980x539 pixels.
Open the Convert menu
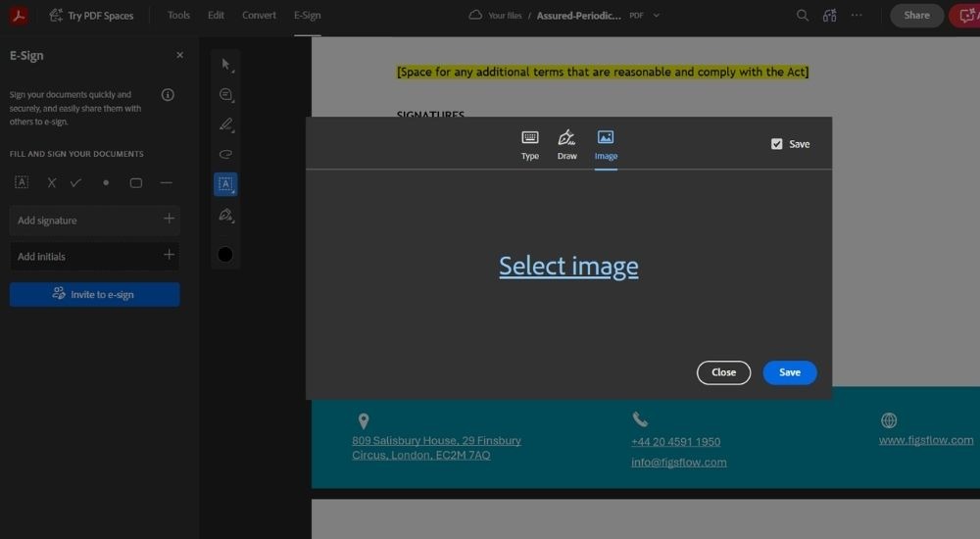tap(259, 15)
